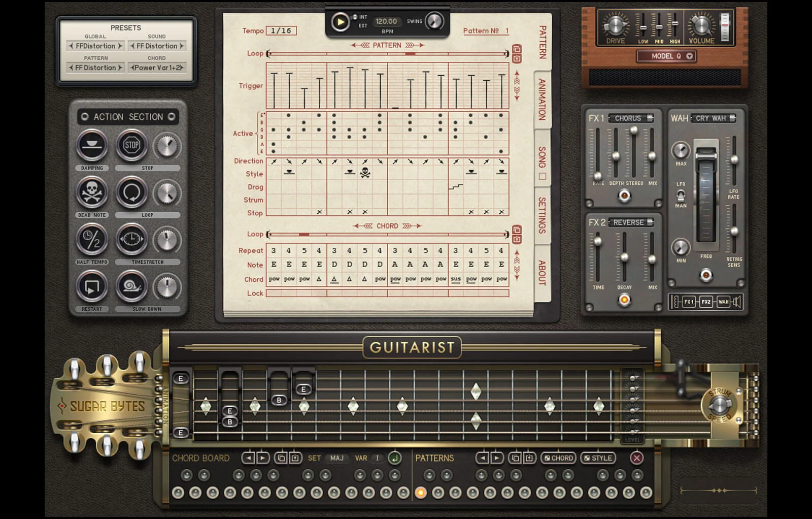This screenshot has height=519, width=812.
Task: Click the right arrow of the Chord Power Var preset
Action: click(x=183, y=68)
